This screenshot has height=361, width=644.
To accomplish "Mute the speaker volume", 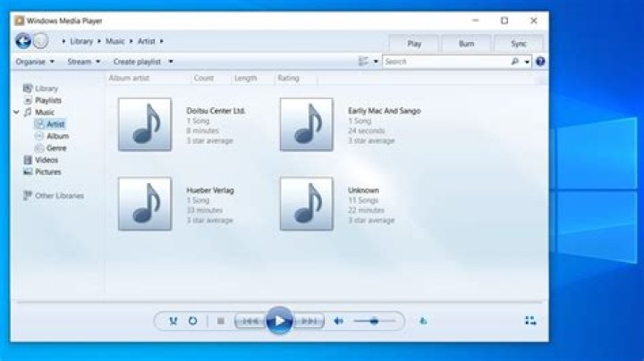I will click(338, 321).
